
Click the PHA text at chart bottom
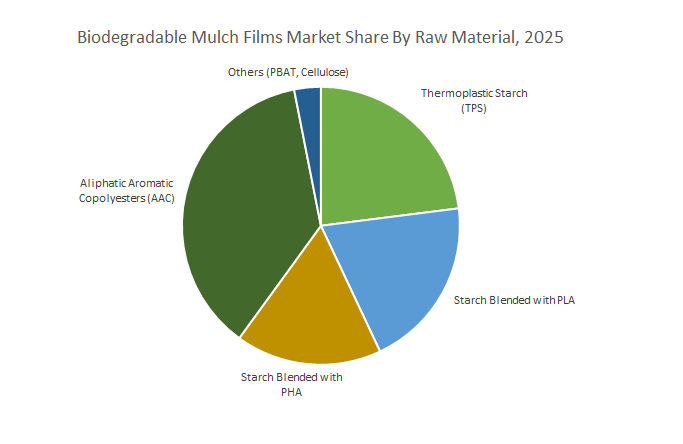coord(291,391)
